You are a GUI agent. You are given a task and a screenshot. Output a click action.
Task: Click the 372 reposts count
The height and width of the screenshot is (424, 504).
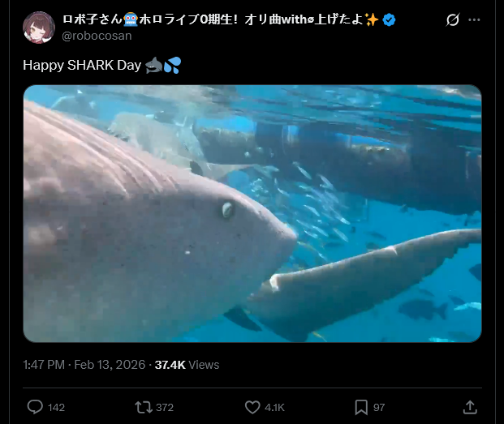coord(165,407)
